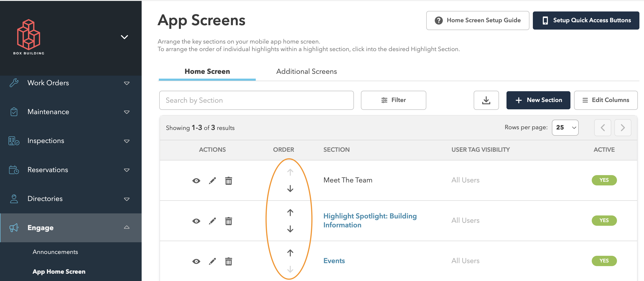Expand the Directories menu arrow

(127, 199)
